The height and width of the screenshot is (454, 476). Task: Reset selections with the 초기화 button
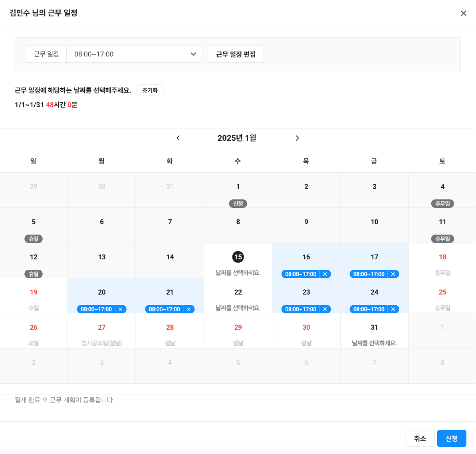point(150,90)
